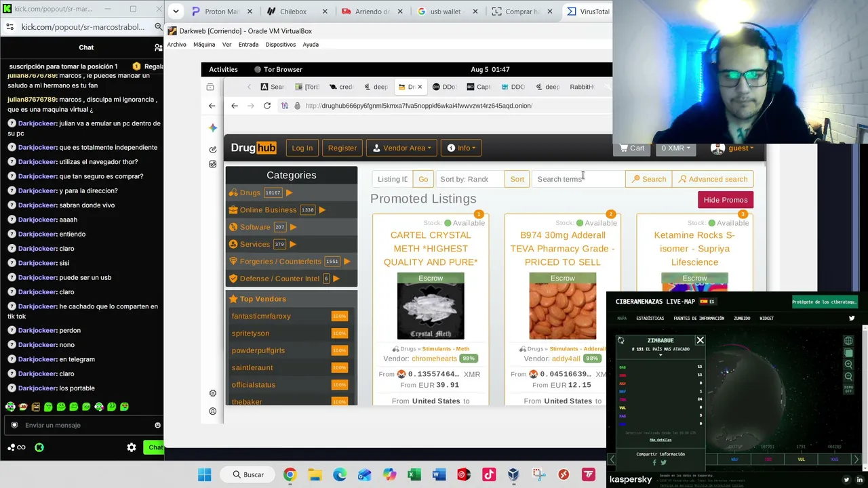
Task: Click the Register button
Action: click(342, 148)
